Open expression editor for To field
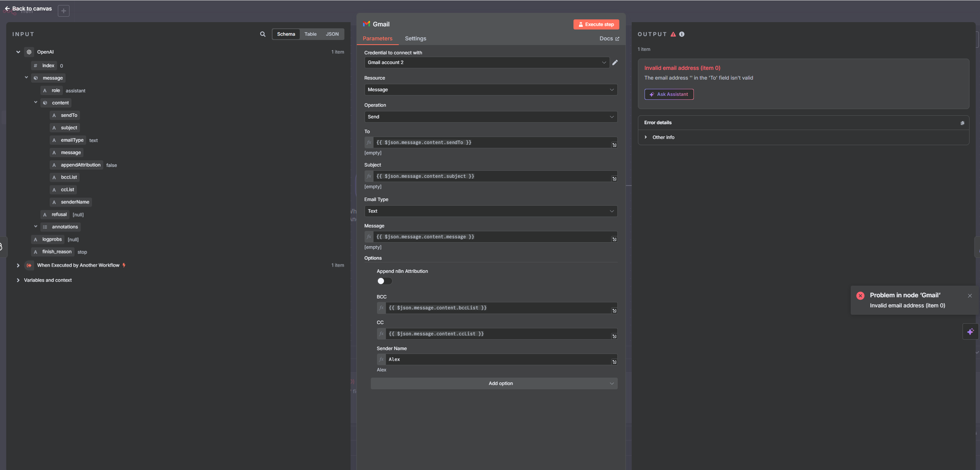The height and width of the screenshot is (470, 980). (614, 145)
